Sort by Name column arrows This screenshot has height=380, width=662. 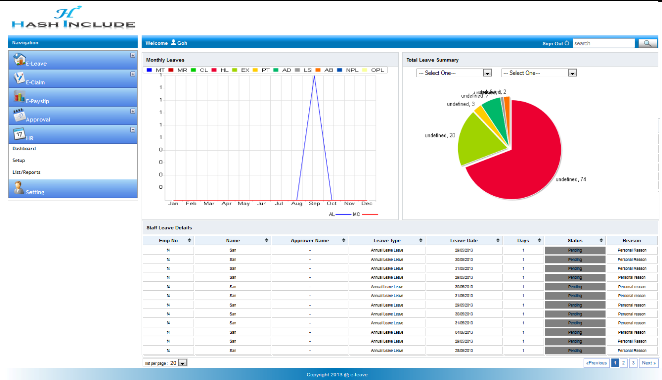(x=266, y=240)
